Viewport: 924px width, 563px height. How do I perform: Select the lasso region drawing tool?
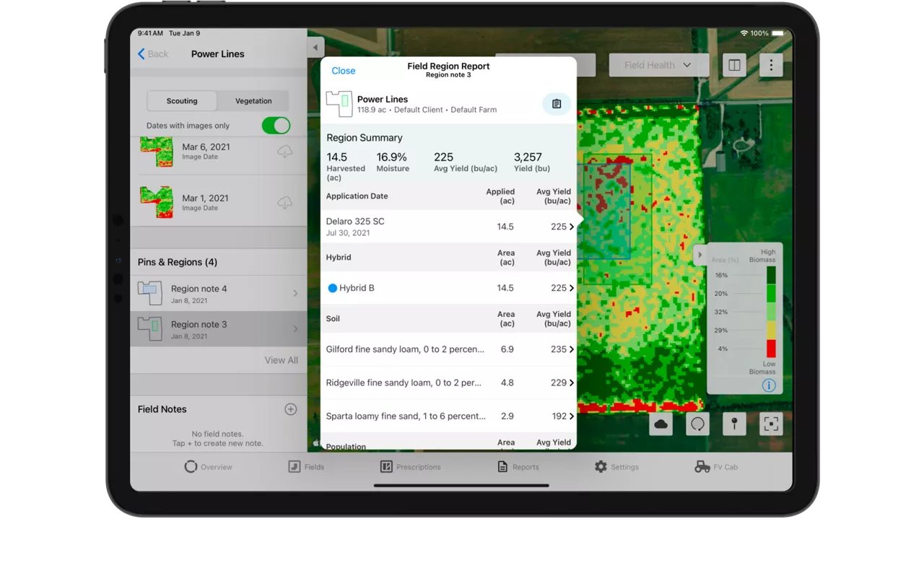click(x=697, y=424)
